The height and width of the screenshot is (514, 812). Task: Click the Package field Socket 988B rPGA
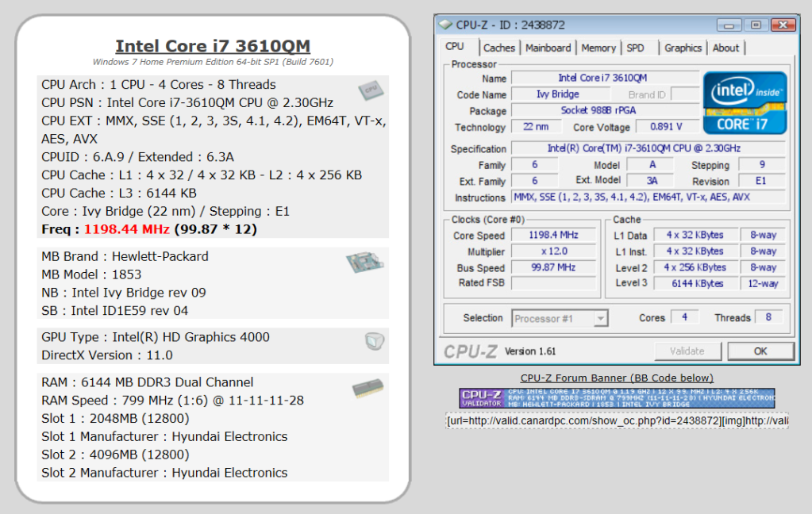point(605,110)
